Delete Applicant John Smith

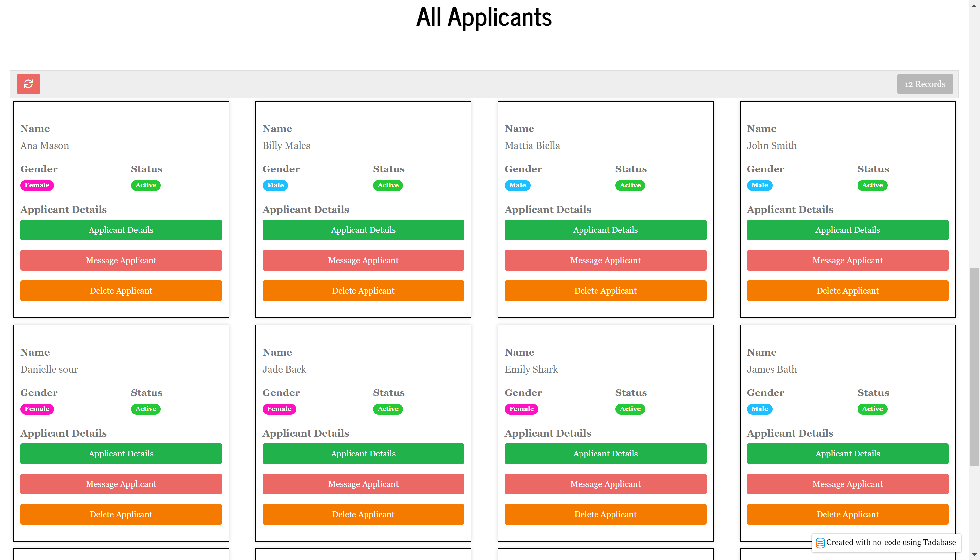pyautogui.click(x=848, y=291)
